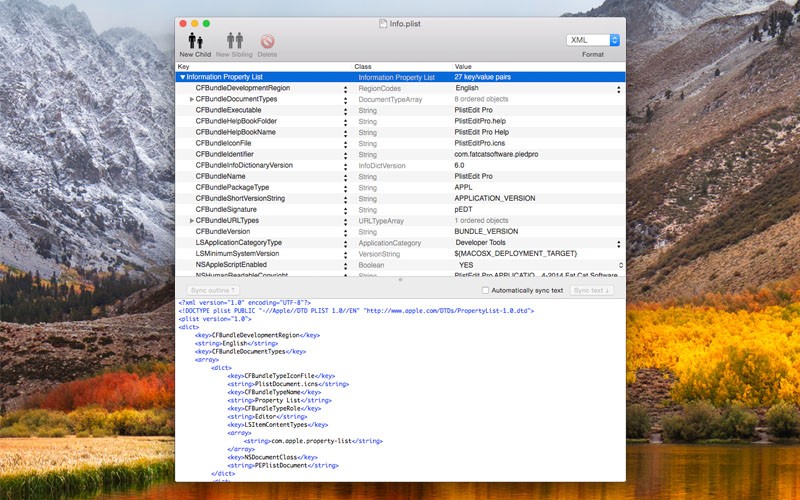Select the CFBundleHelpBookName row
Screen dimensions: 800x500
tap(400, 132)
